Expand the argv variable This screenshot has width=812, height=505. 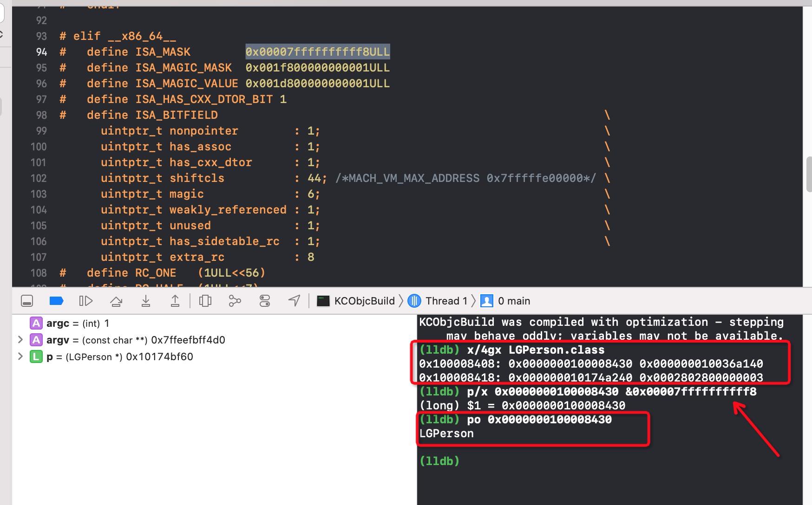pos(20,340)
